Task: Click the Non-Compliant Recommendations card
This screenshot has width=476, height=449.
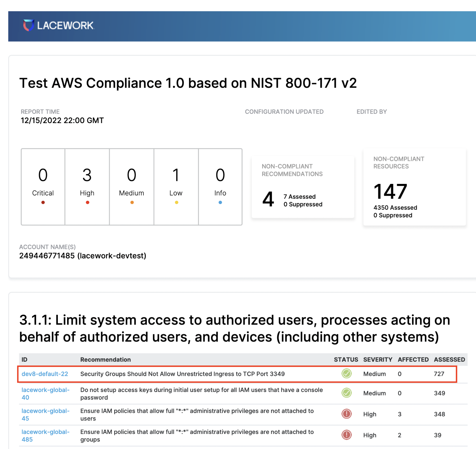Action: (x=303, y=187)
